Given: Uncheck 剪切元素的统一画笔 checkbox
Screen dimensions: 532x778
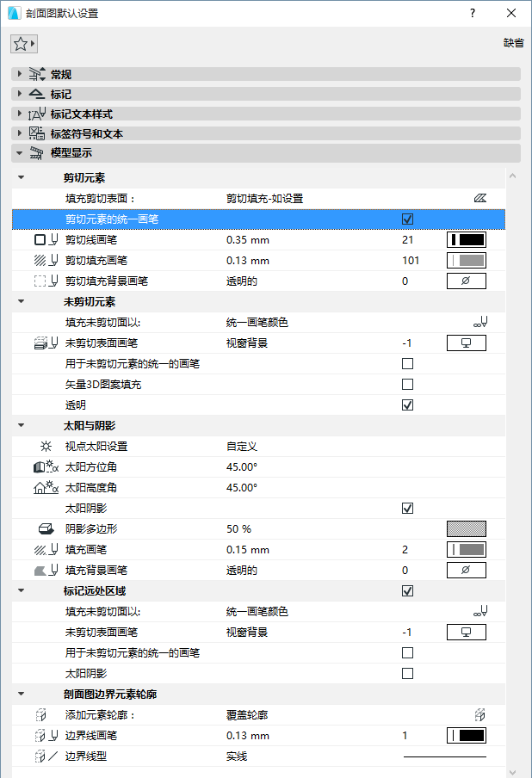Looking at the screenshot, I should [407, 219].
